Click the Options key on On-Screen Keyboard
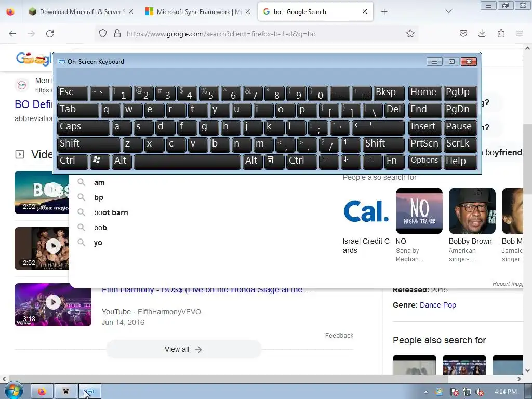532x399 pixels. [425, 162]
